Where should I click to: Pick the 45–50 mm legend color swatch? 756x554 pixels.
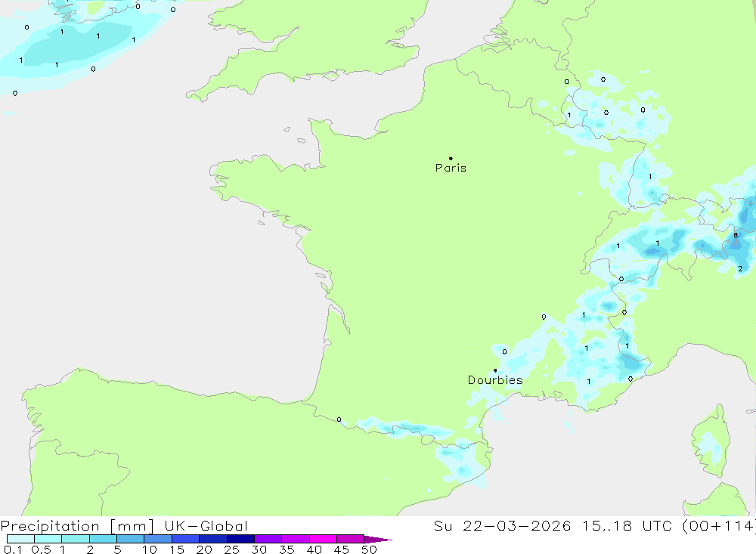pyautogui.click(x=351, y=539)
